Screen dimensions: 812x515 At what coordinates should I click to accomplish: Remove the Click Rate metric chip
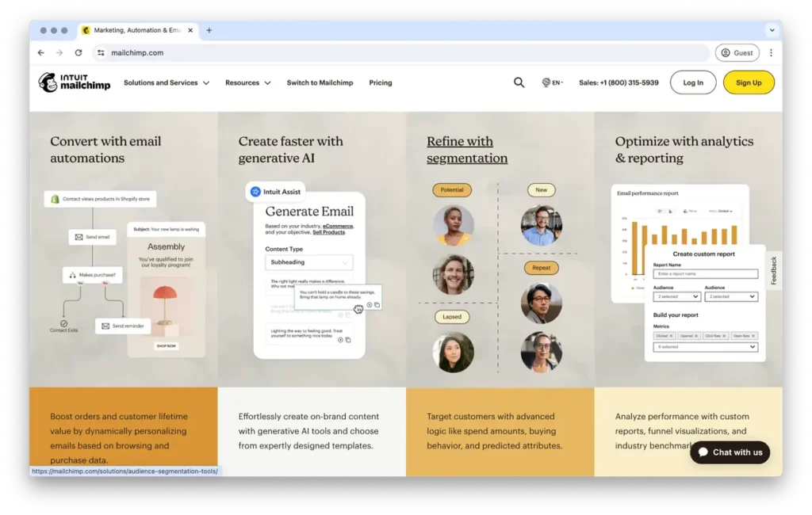coord(724,336)
